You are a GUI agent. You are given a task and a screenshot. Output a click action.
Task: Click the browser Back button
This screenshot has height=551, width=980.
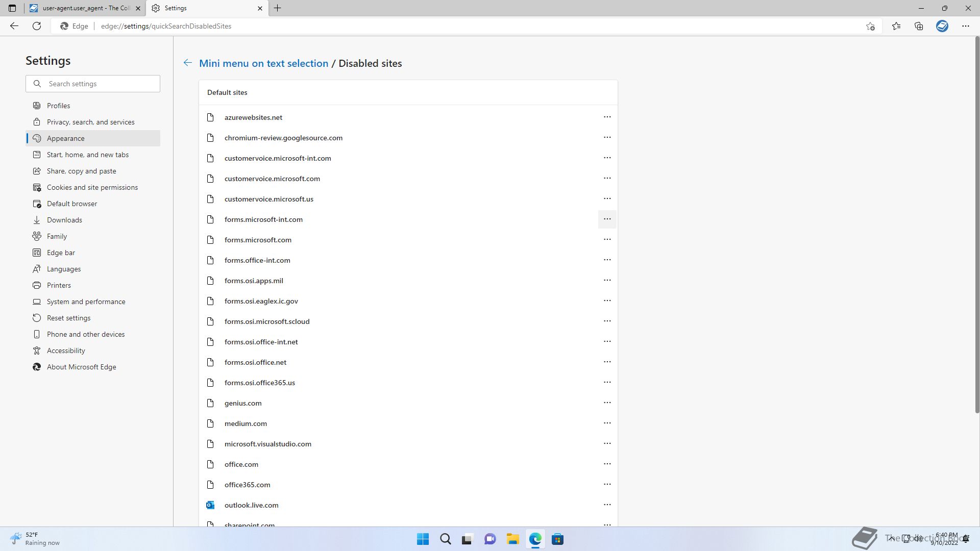click(14, 26)
